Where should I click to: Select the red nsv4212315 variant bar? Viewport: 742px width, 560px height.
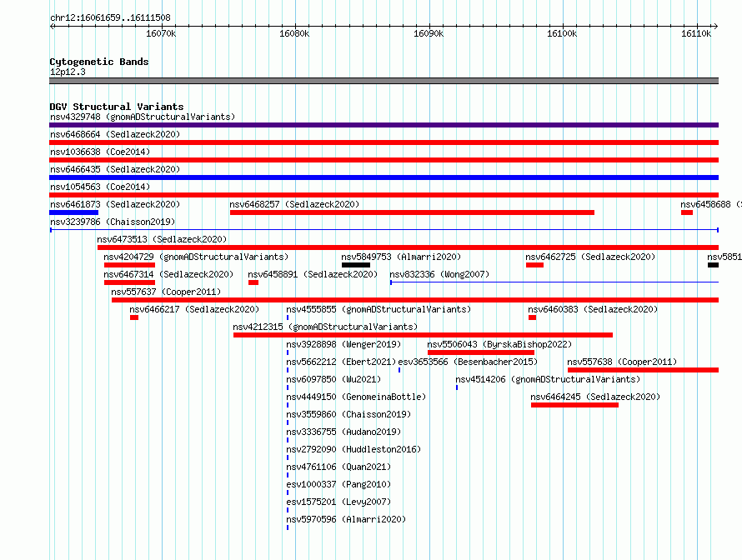(423, 335)
